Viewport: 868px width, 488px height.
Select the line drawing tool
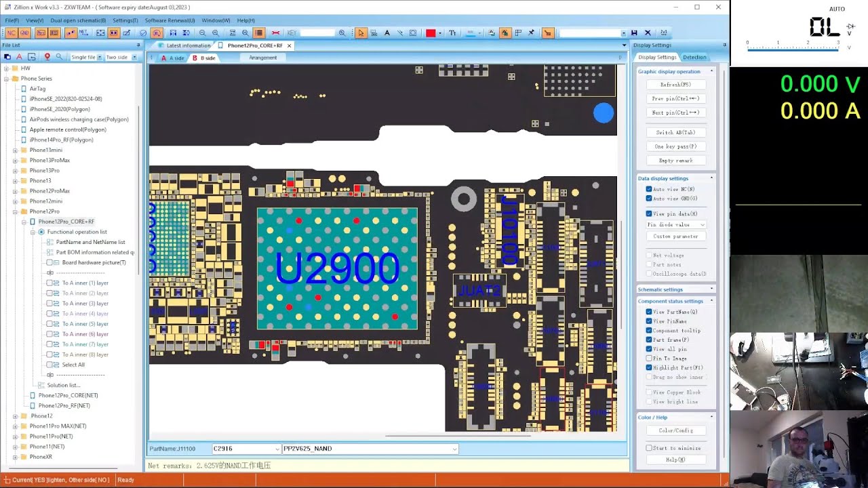tap(400, 33)
